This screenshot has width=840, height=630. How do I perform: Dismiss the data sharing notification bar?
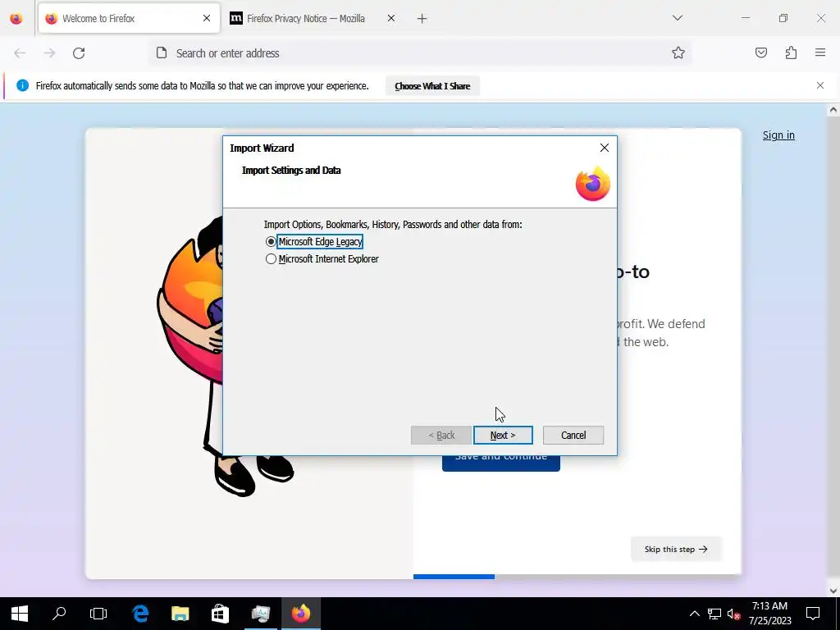click(820, 85)
